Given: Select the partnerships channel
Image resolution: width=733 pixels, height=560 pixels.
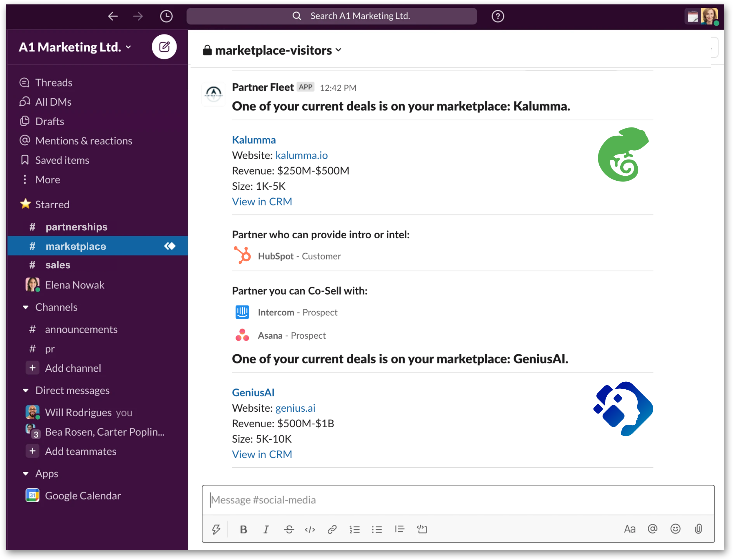Looking at the screenshot, I should [x=76, y=227].
